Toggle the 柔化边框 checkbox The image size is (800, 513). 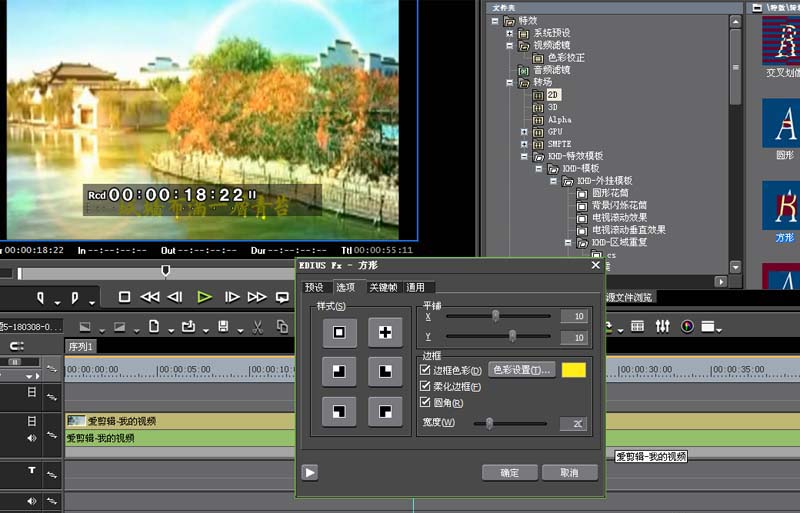coord(424,386)
